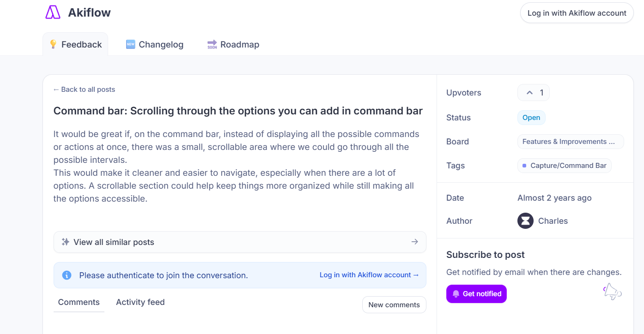644x334 pixels.
Task: Click the purple dot on Capture/Command Bar tag
Action: pos(524,166)
